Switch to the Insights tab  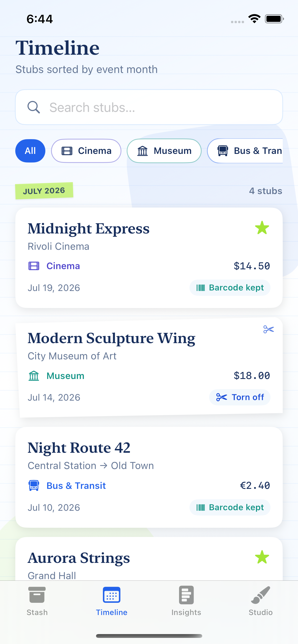186,601
